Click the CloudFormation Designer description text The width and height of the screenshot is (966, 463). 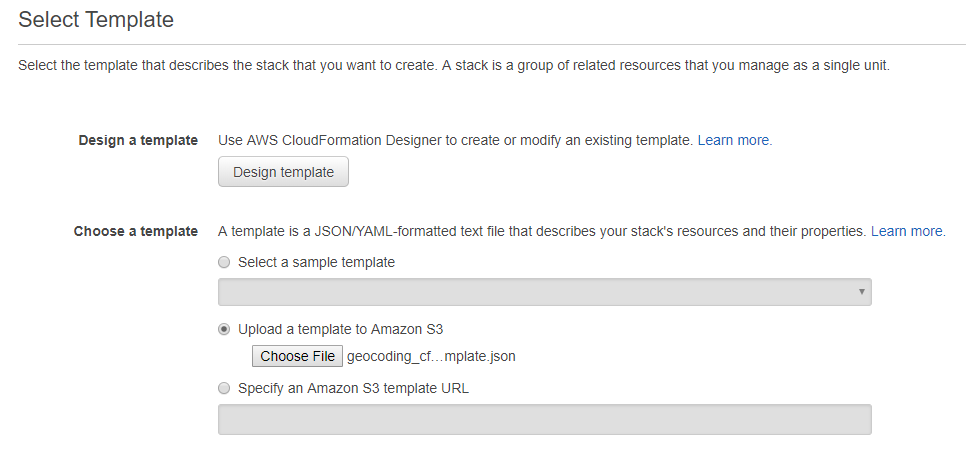click(x=456, y=140)
